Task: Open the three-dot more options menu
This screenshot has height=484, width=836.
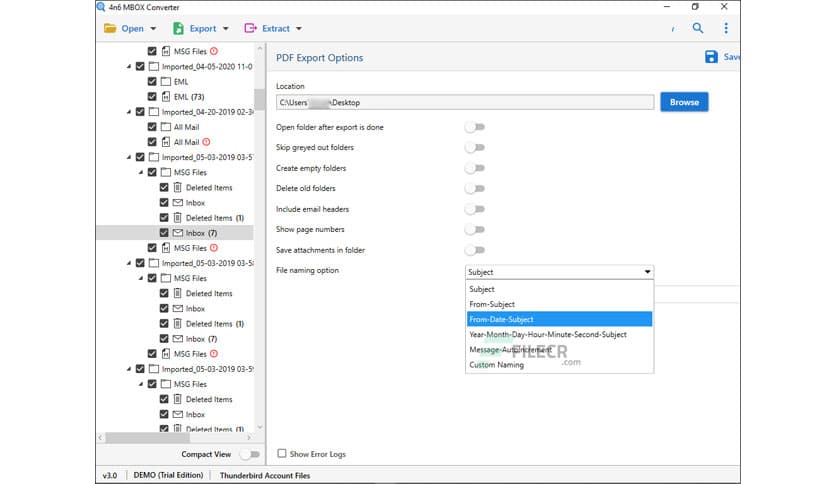Action: pos(726,28)
